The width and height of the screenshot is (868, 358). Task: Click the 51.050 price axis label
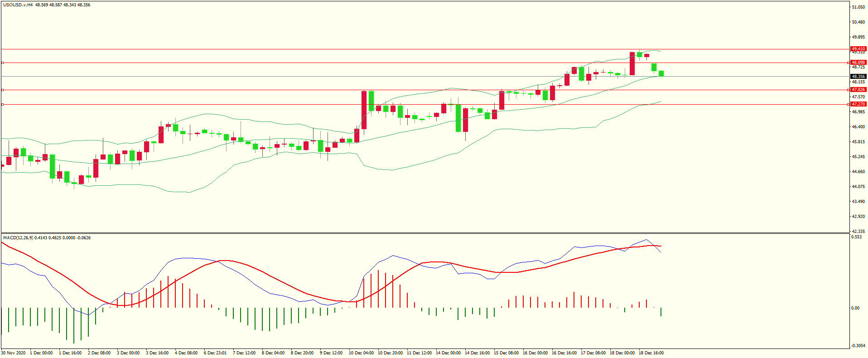coord(858,7)
